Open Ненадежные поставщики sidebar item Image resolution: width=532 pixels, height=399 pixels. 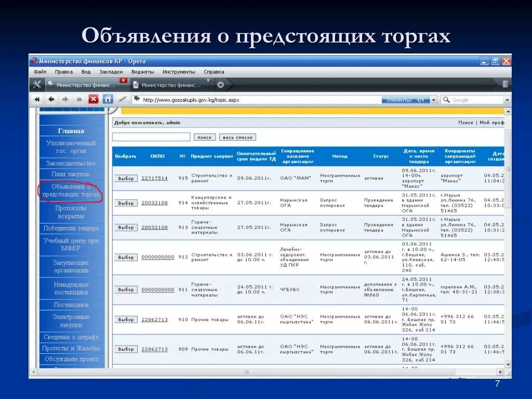pos(71,288)
